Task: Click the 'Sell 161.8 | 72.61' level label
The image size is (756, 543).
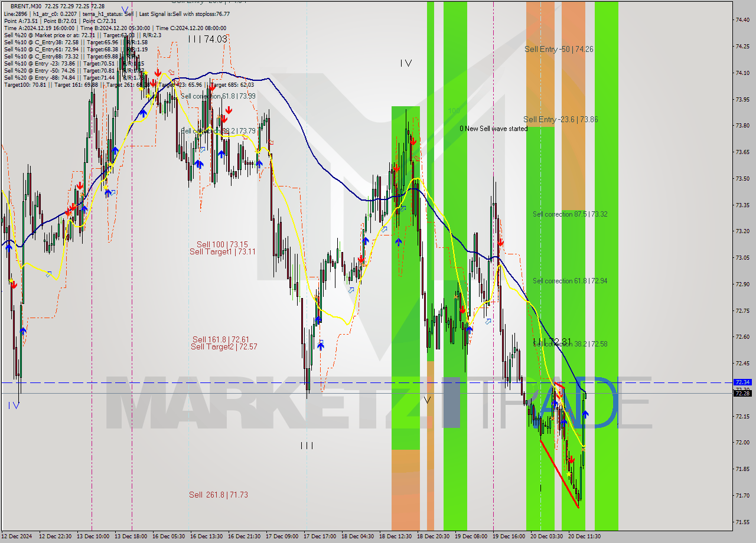Action: coord(220,339)
